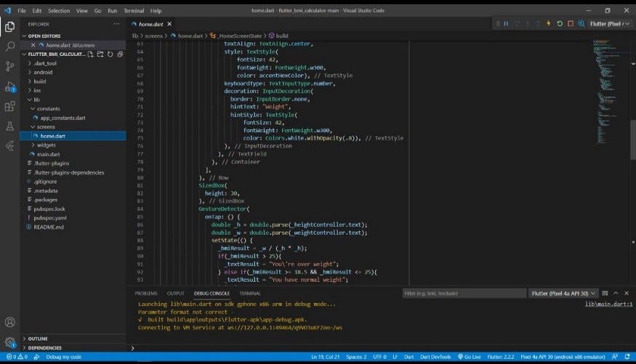Screen dimensions: 636x364
Task: Expand the android folder
Action: click(x=43, y=72)
